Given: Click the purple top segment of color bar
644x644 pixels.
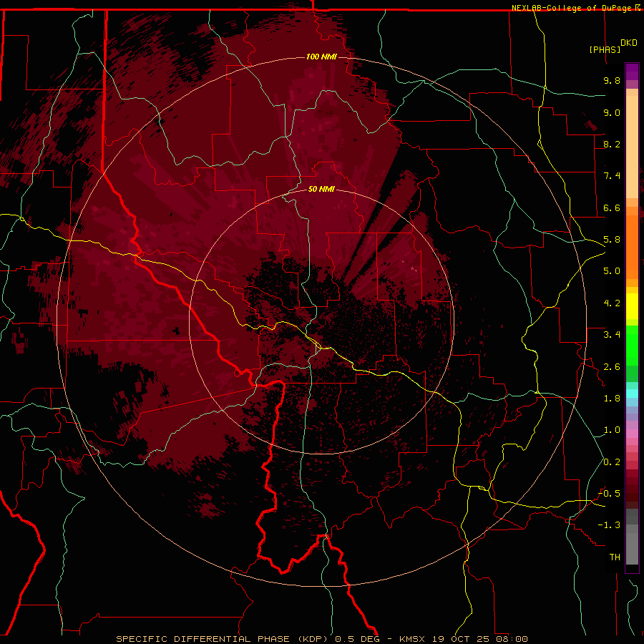Looking at the screenshot, I should tap(632, 72).
